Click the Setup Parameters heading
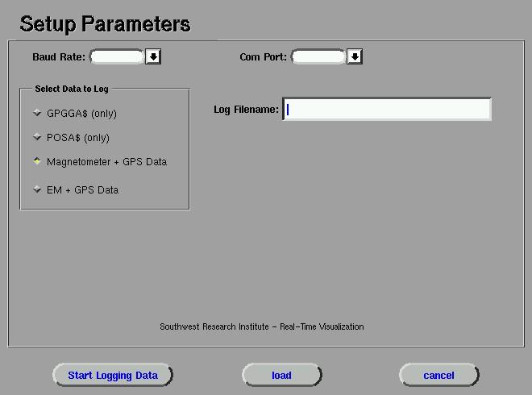The width and height of the screenshot is (532, 395). pyautogui.click(x=105, y=24)
